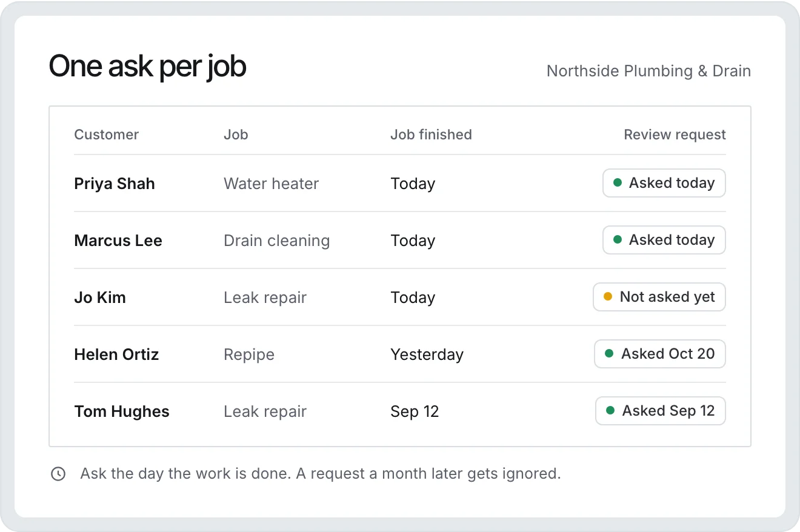This screenshot has height=532, width=800.
Task: Select the customer name "Jo Kim"
Action: click(x=100, y=298)
